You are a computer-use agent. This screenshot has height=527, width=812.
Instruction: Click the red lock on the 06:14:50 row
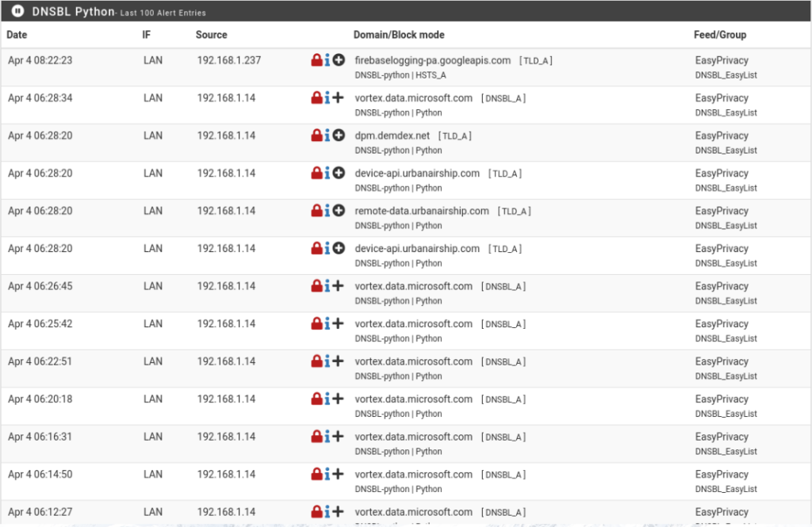click(317, 474)
